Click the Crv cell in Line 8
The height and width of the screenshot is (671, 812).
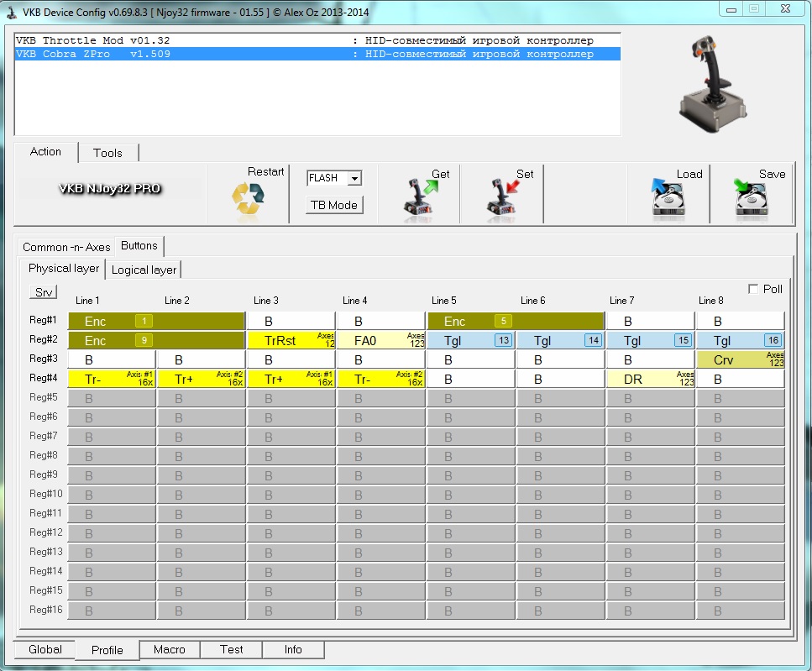click(740, 359)
